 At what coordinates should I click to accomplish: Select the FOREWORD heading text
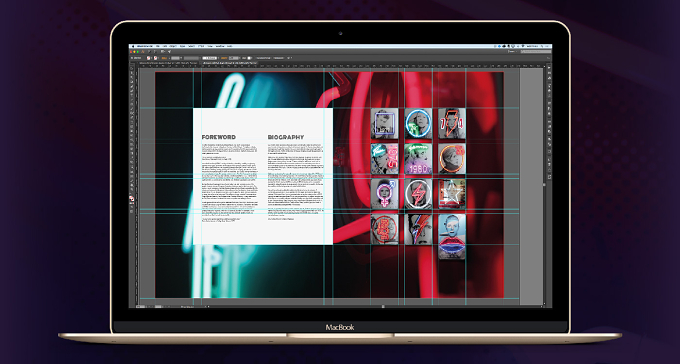219,137
